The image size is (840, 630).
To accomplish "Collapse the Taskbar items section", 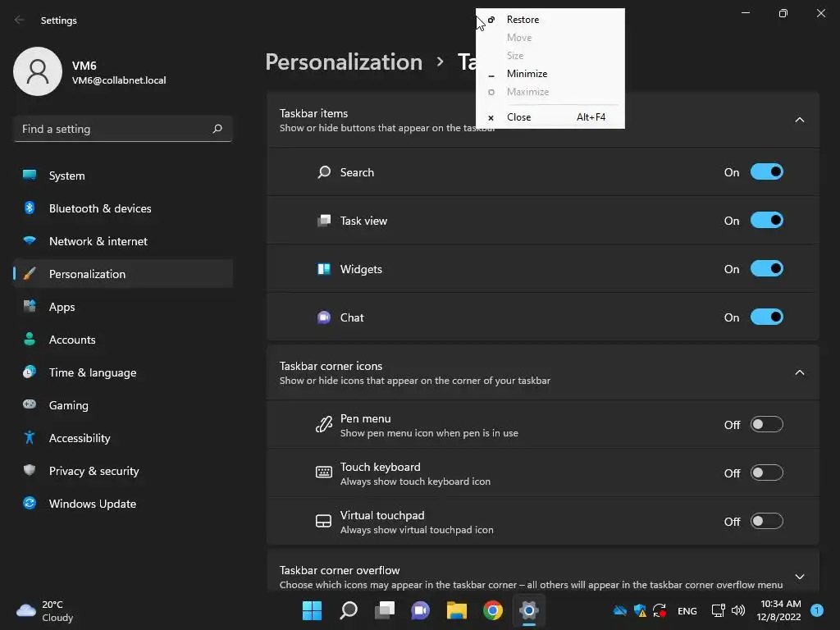I will (x=799, y=120).
